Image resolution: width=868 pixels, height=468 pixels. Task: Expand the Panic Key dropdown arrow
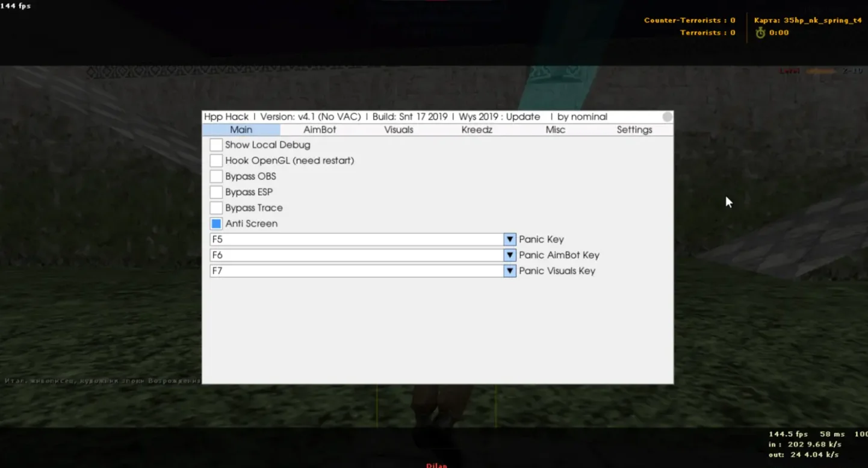(510, 239)
